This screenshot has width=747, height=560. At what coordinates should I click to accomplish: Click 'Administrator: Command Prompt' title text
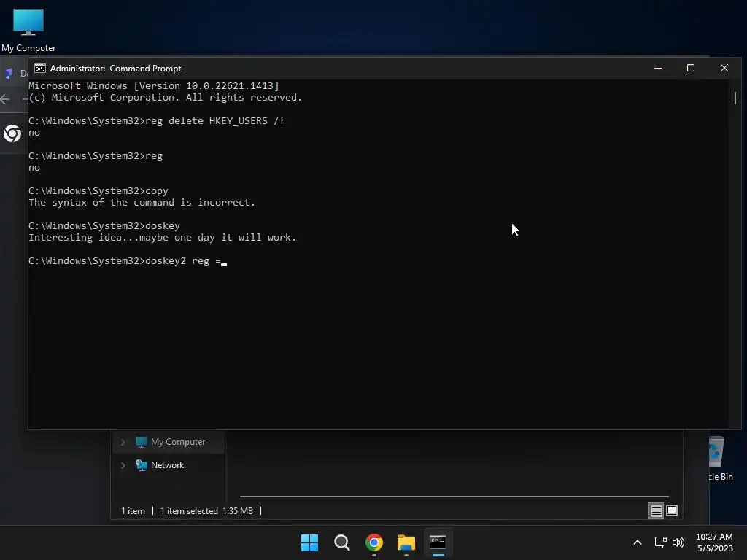116,69
